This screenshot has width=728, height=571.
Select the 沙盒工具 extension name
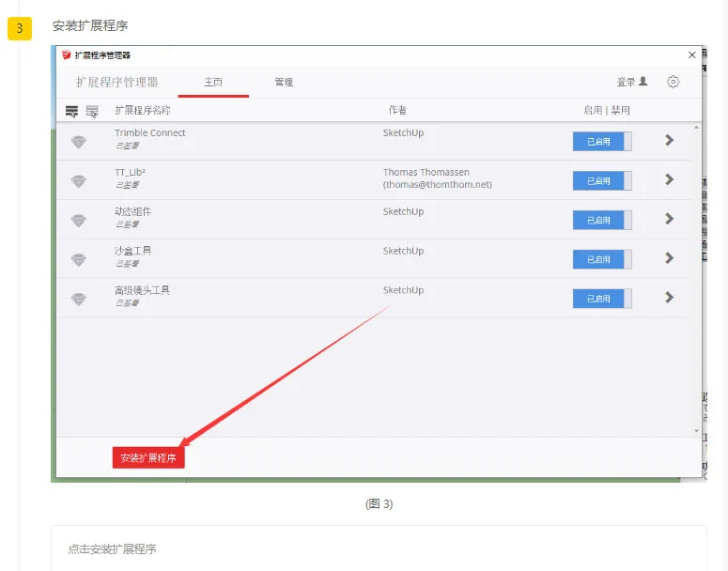132,251
